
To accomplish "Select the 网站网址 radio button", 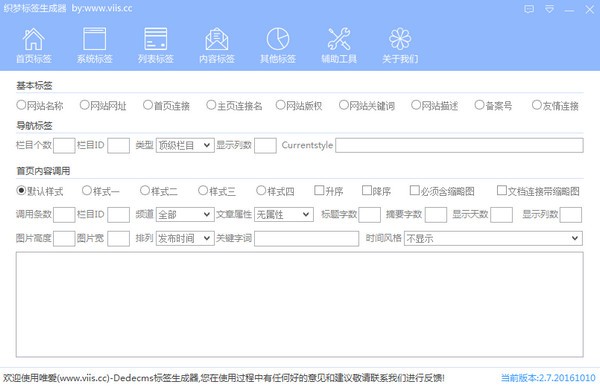I will [x=84, y=105].
